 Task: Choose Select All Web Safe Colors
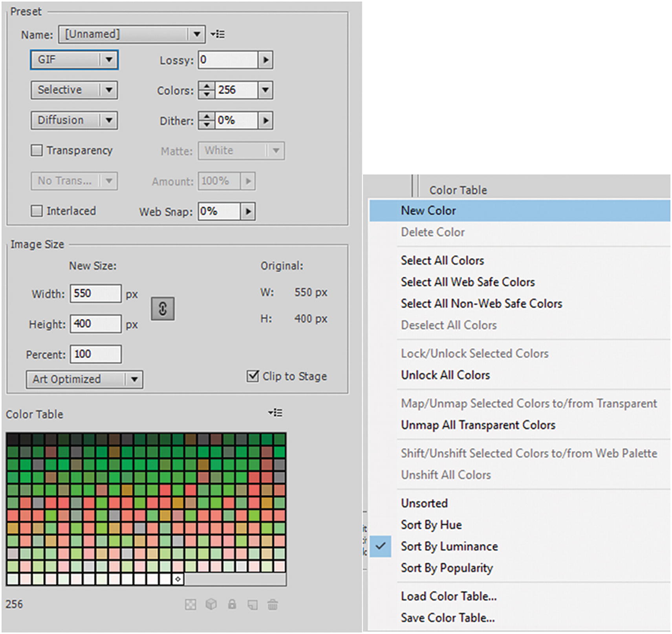point(467,282)
